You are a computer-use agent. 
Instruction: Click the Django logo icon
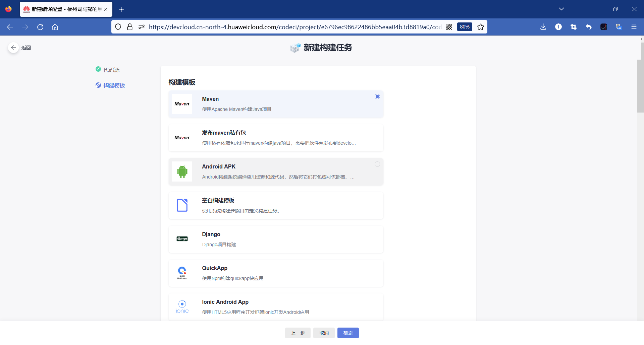182,239
